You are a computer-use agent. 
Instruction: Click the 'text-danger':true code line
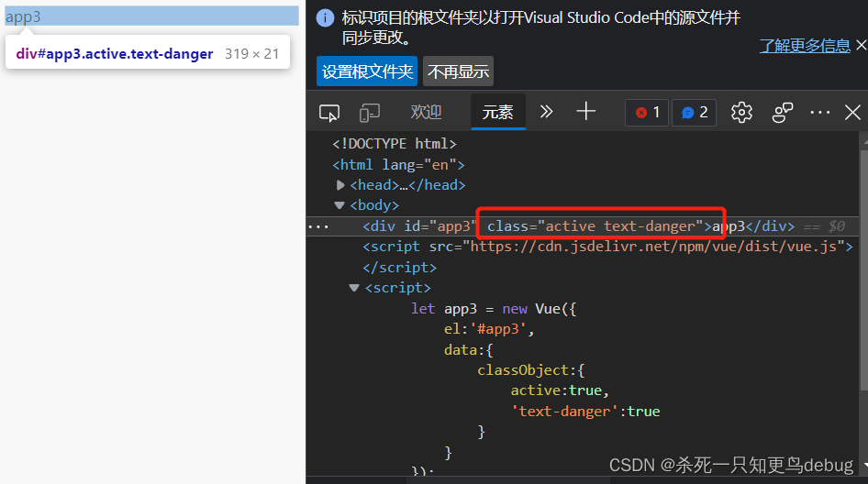click(x=585, y=411)
